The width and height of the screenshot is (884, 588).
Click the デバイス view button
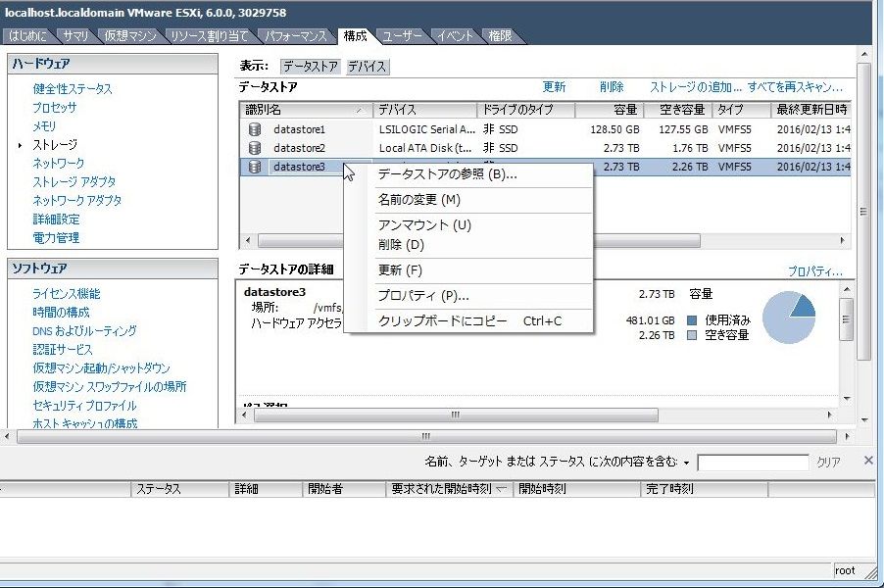click(367, 67)
